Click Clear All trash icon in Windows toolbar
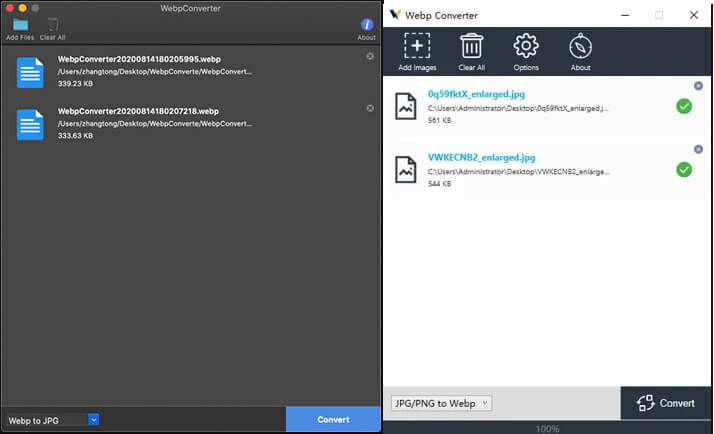Viewport: 714px width, 434px height. click(x=472, y=47)
